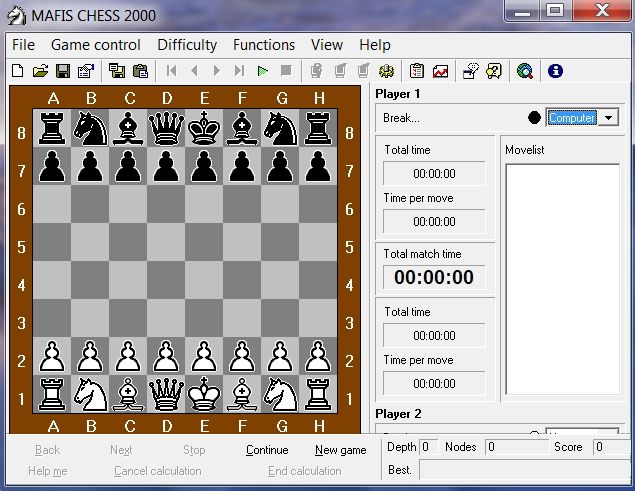Click the New game button

(x=341, y=450)
